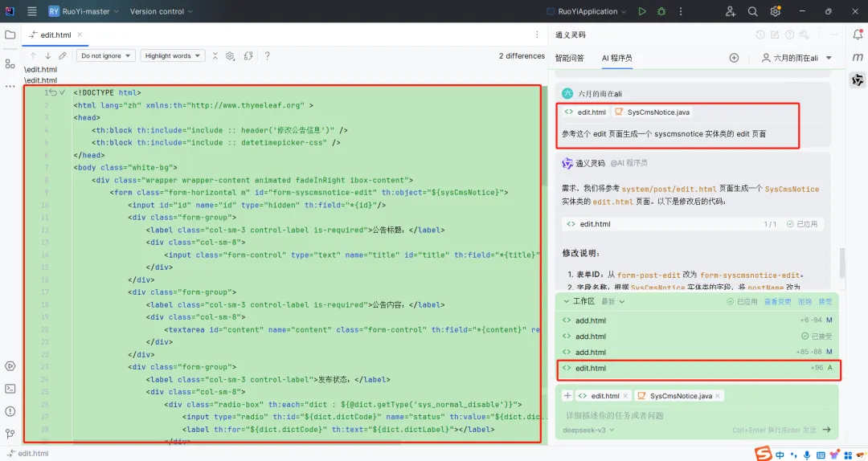
Task: Open Tongyi Lingma help icon
Action: click(790, 35)
